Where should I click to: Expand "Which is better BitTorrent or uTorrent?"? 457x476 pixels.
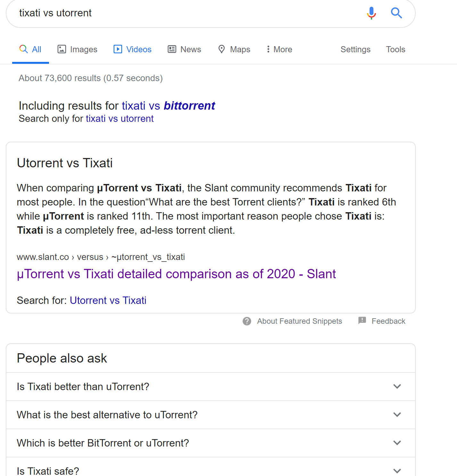pyautogui.click(x=397, y=443)
